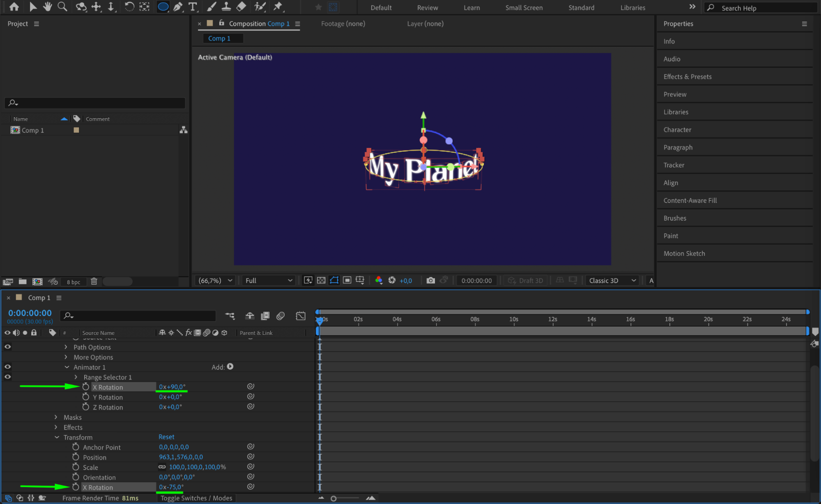Screen dimensions: 821x504
Task: Expand the Range Selector 1 group
Action: click(76, 377)
